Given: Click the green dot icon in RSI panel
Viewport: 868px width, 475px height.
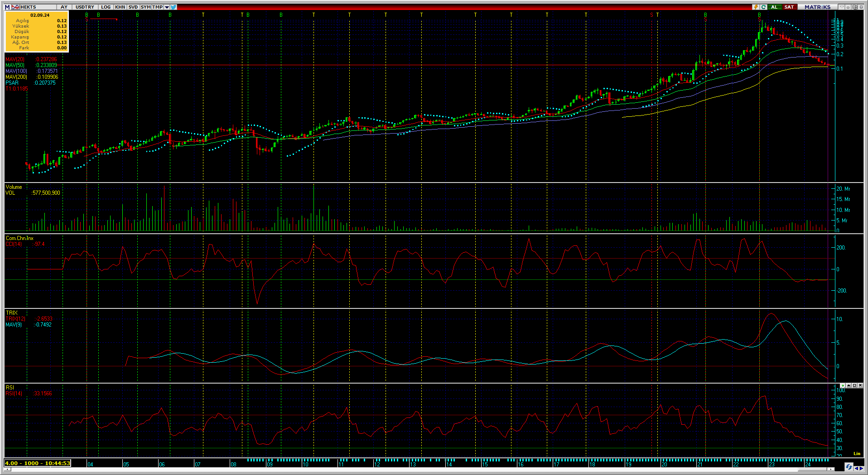Looking at the screenshot, I should [843, 385].
